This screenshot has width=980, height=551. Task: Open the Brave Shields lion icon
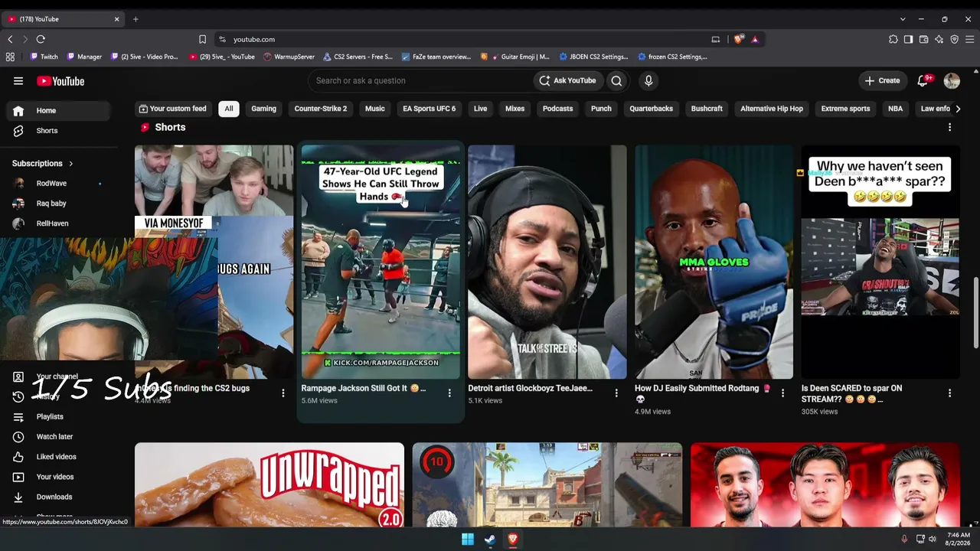(738, 39)
